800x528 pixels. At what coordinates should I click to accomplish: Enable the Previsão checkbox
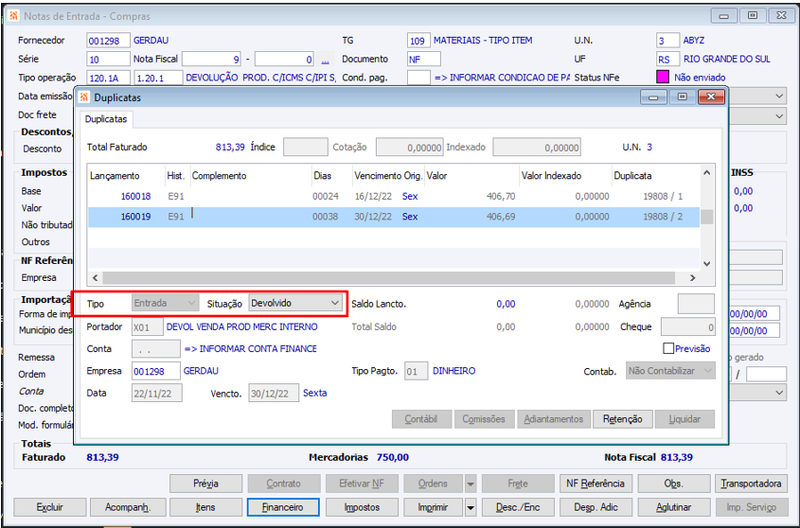pos(668,348)
